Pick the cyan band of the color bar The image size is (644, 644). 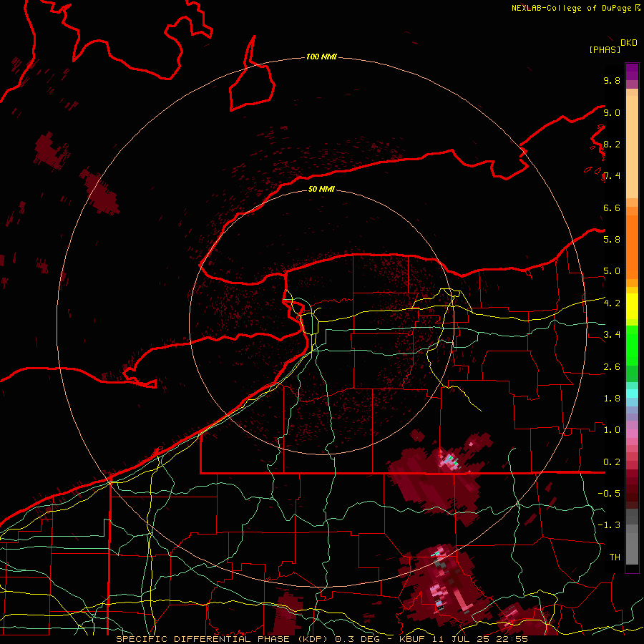point(632,394)
